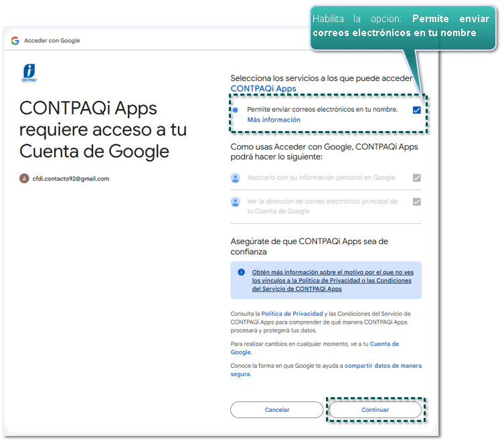Screen dimensions: 504x442
Task: Click the account avatar beside the email
Action: [25, 179]
